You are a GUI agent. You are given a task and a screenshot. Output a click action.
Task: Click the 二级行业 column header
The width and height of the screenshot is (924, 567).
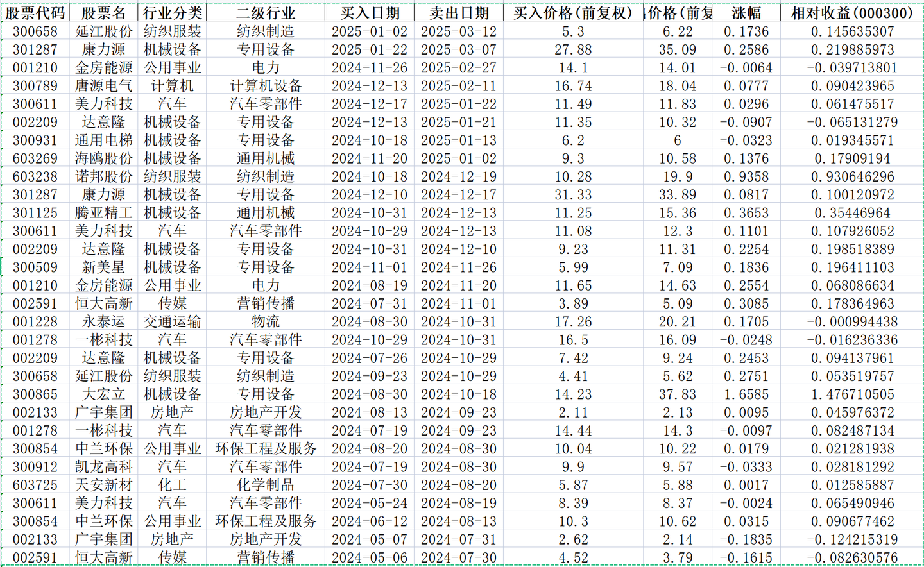tap(266, 13)
